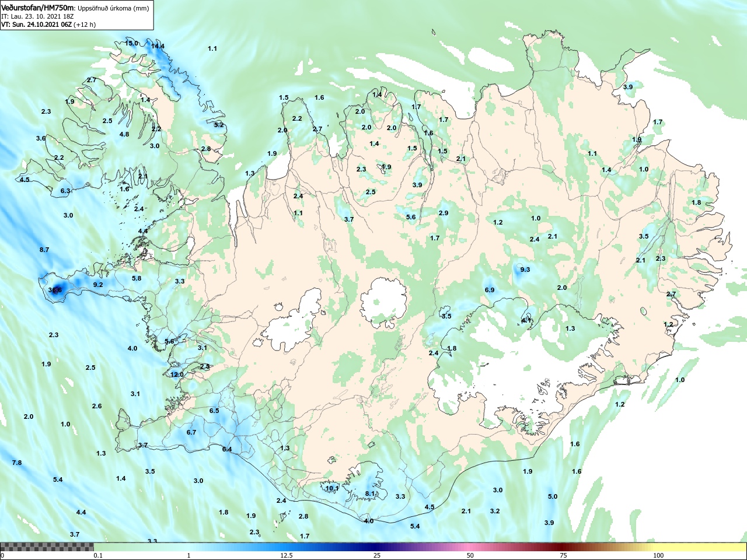Click the precipitation value '6.9'
This screenshot has height=560, width=747.
(x=490, y=290)
